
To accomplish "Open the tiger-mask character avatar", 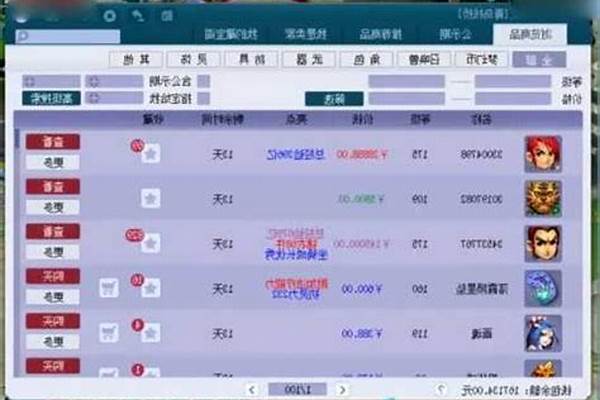I will coord(543,199).
